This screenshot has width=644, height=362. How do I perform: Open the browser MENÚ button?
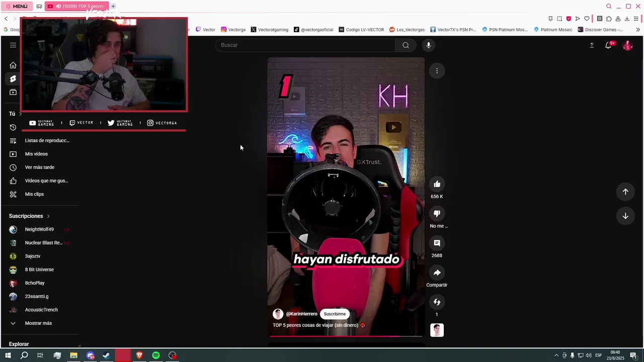(x=17, y=7)
